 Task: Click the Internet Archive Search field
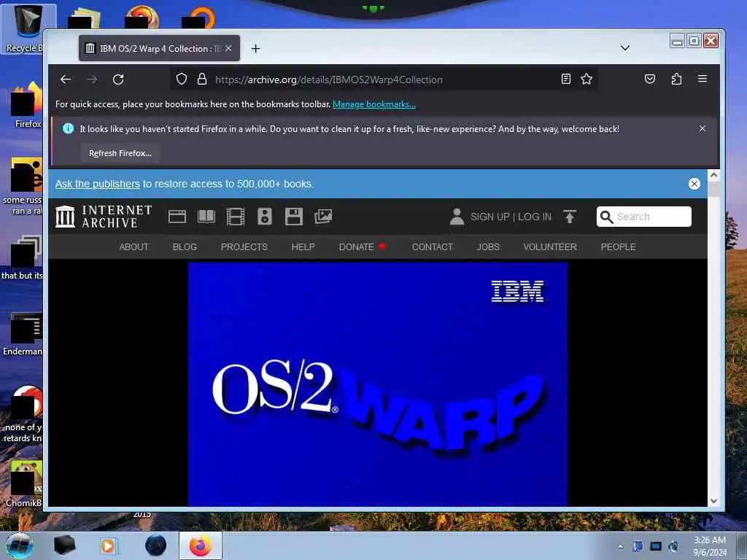[x=644, y=217]
